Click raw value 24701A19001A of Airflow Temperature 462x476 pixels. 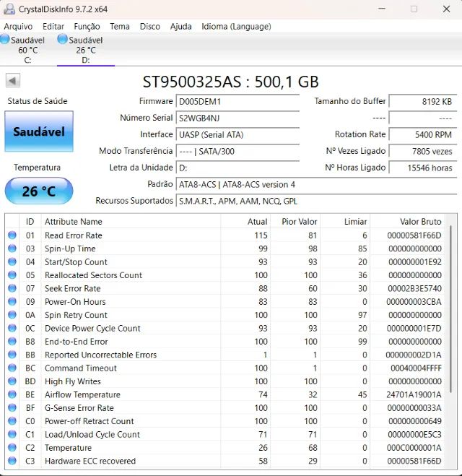tap(414, 394)
